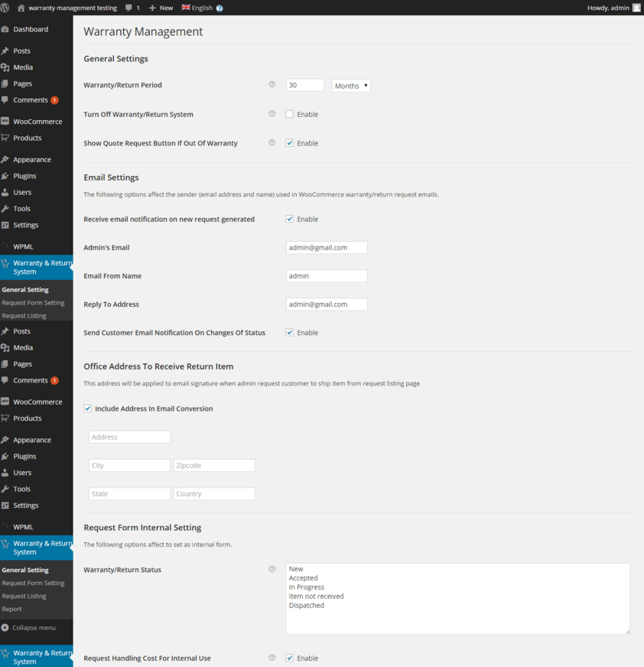Toggle Request Handling Cost Enable checkbox
Viewport: 644px width, 667px height.
click(x=290, y=658)
